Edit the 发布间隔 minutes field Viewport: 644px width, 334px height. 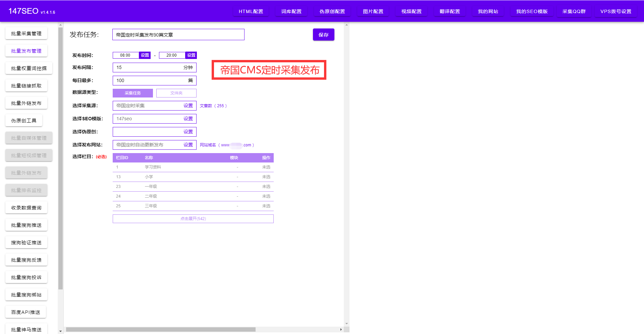[155, 67]
